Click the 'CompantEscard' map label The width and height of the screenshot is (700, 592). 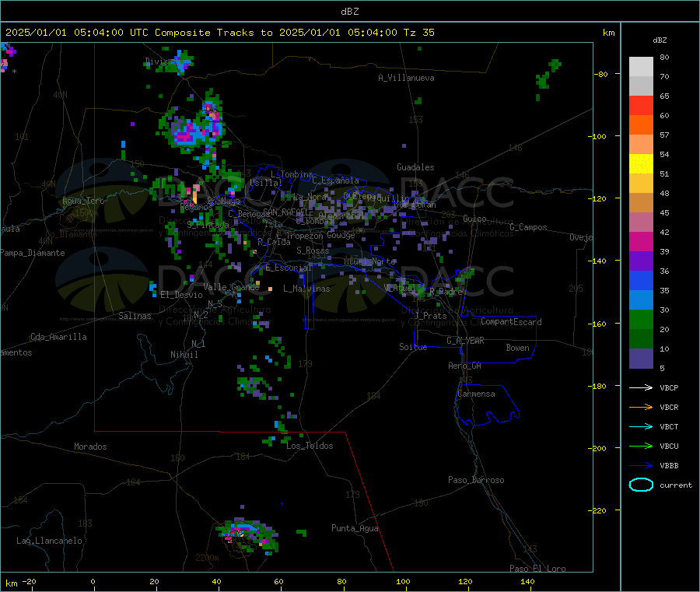[x=511, y=321]
